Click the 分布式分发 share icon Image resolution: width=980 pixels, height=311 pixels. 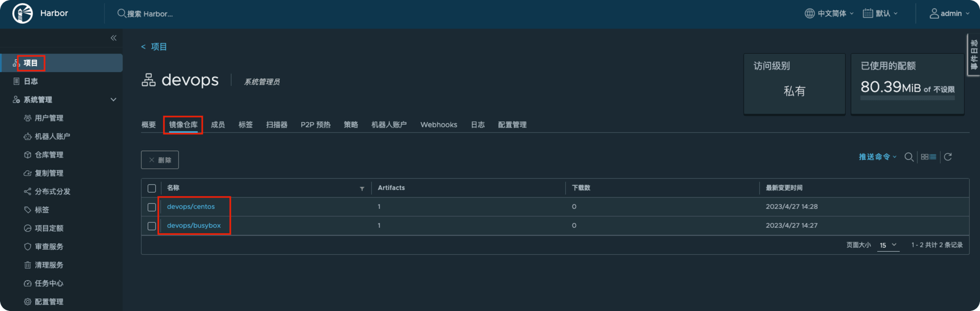coord(28,192)
